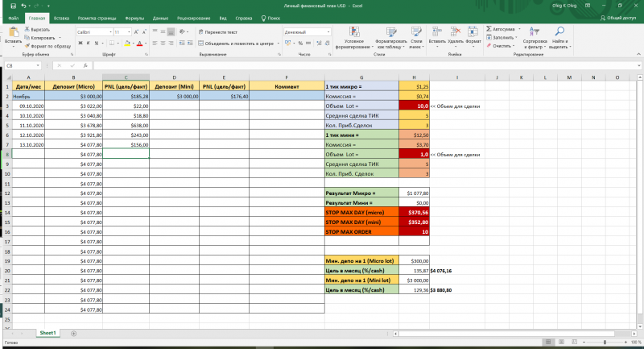
Task: Open the font size dropdown showing 11
Action: (129, 32)
